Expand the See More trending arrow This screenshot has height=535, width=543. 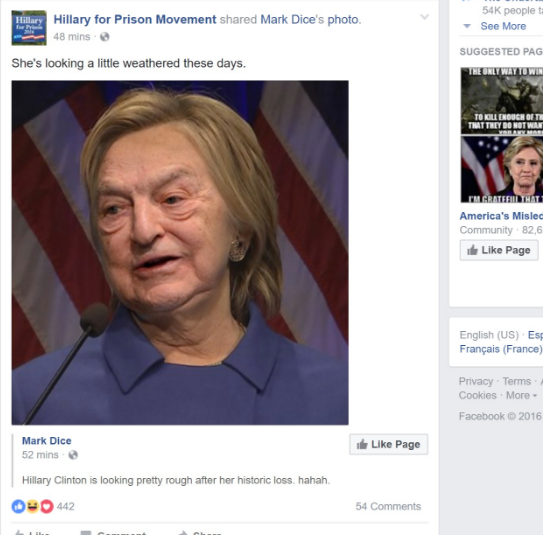pyautogui.click(x=467, y=26)
